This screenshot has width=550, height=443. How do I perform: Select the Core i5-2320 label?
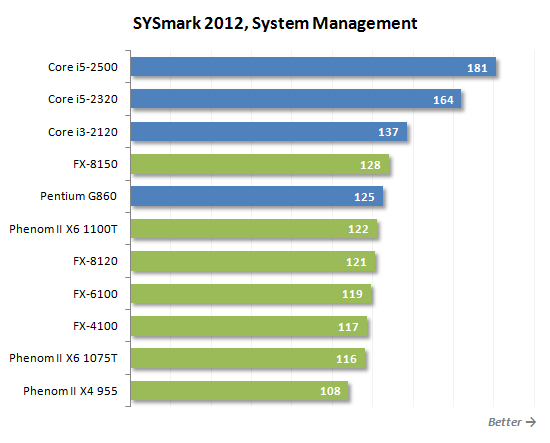click(83, 99)
